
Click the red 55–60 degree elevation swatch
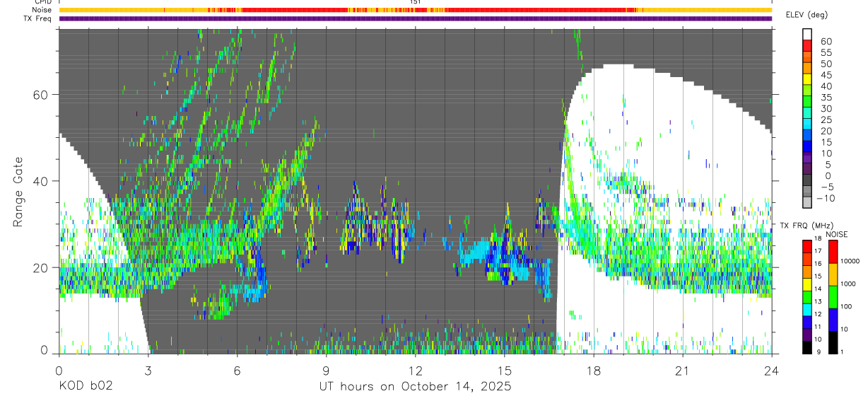click(807, 46)
